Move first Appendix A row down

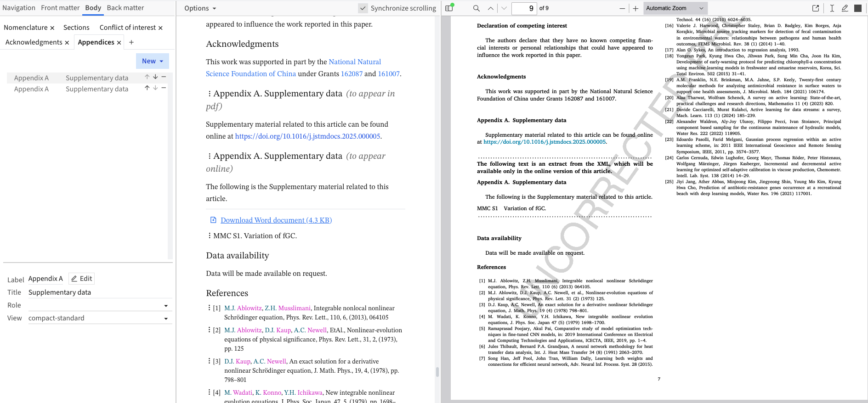[155, 77]
